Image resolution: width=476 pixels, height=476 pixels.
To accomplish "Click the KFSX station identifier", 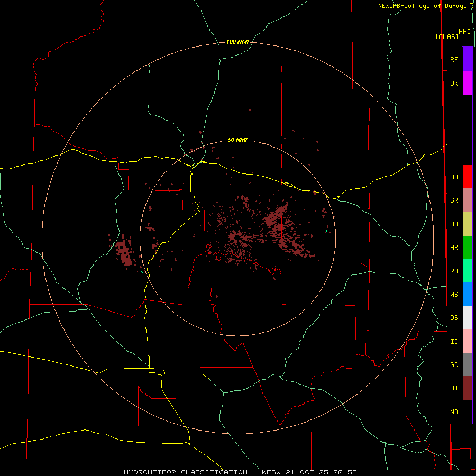I will tap(272, 472).
